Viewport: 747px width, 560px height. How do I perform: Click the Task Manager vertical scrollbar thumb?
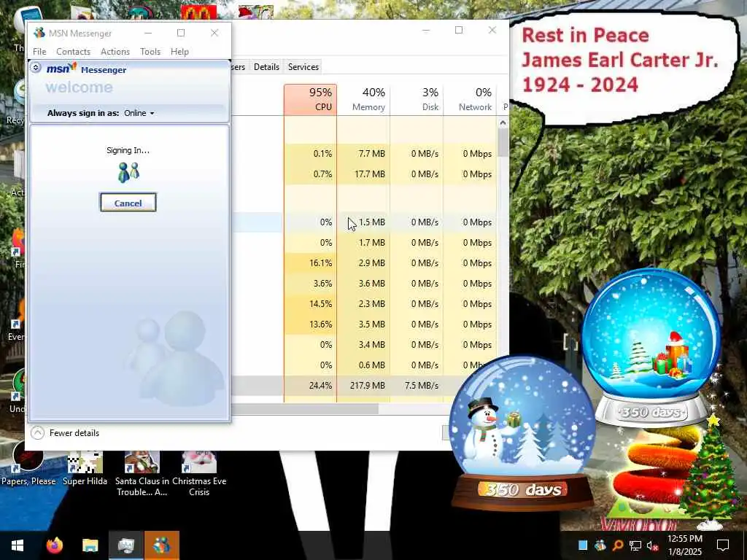[503, 142]
